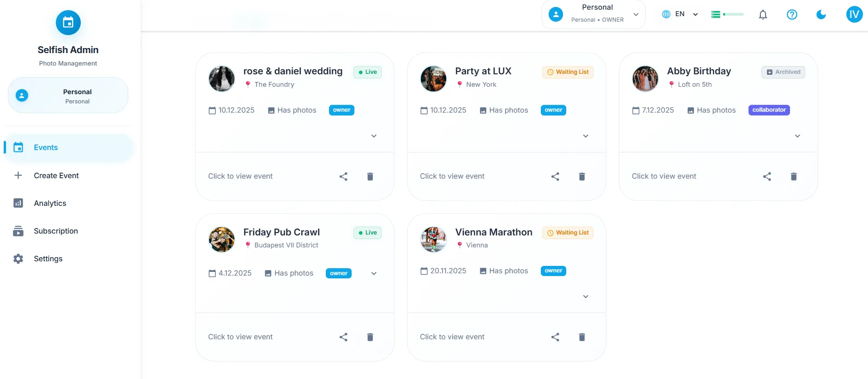Go to Analytics in the sidebar
This screenshot has width=868, height=379.
[x=50, y=203]
